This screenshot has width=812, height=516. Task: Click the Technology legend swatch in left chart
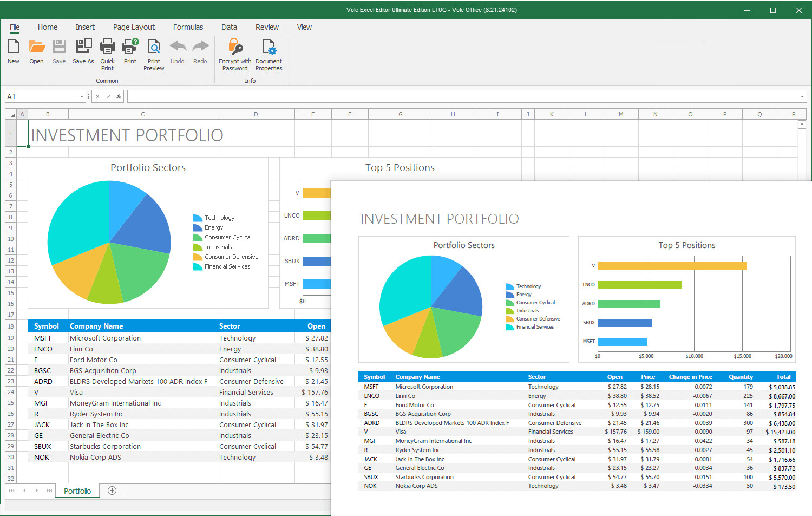point(198,218)
